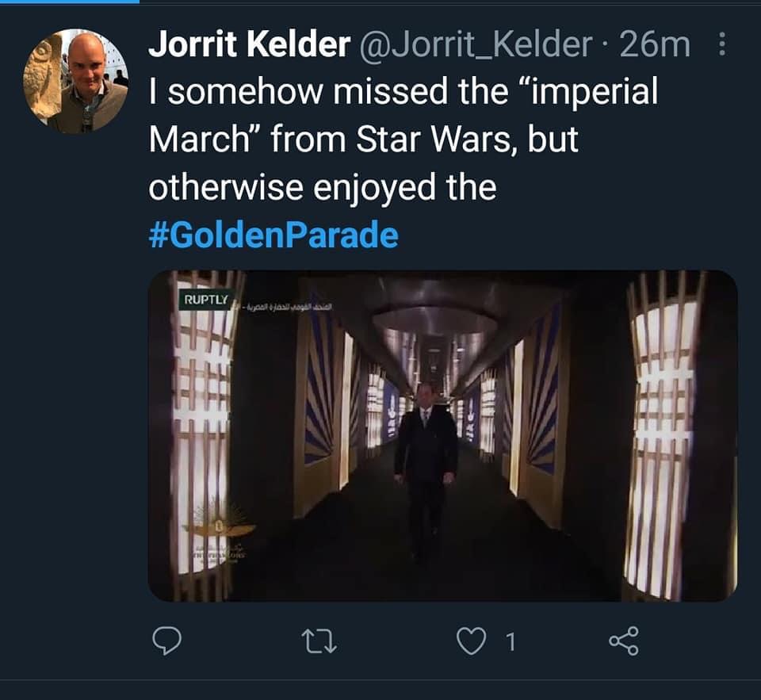
Task: Open Jorrit Kelder's profile avatar
Action: click(76, 81)
